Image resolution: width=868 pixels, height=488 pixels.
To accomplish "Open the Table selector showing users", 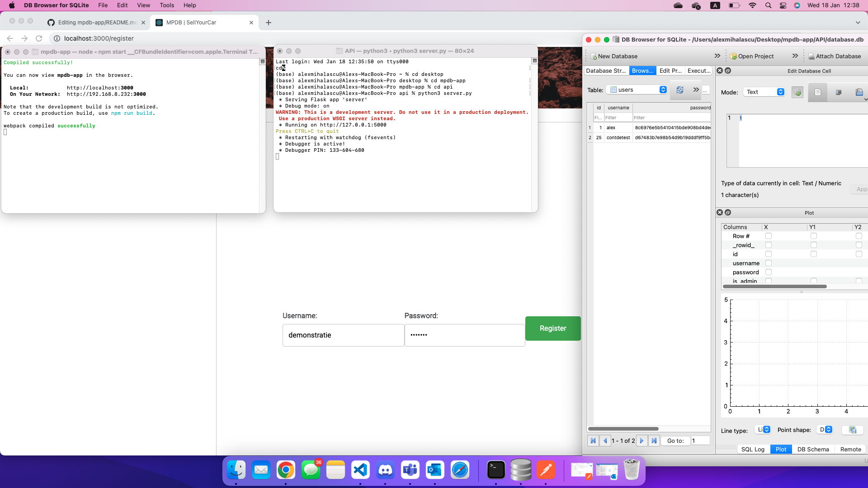I will coord(637,89).
